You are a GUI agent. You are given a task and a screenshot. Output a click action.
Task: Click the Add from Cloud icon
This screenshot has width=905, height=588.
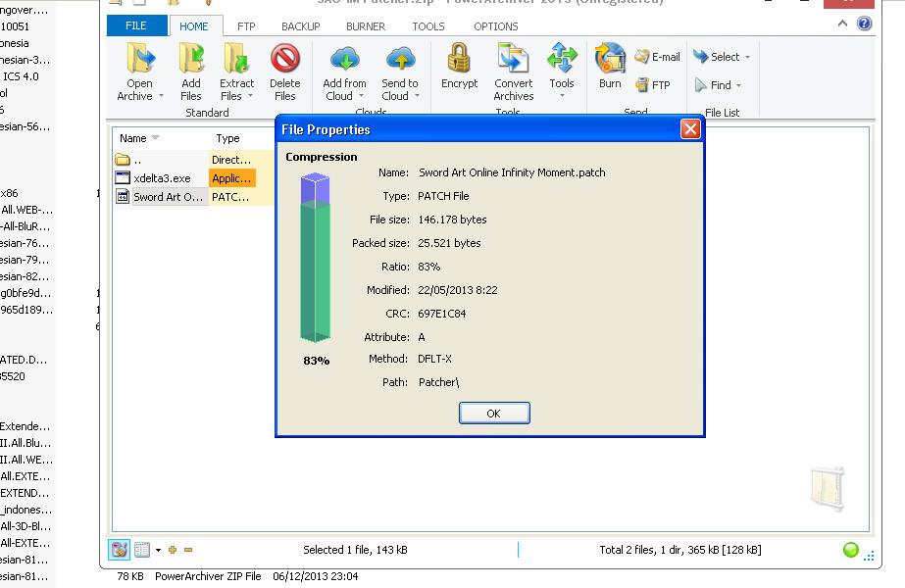click(x=344, y=58)
